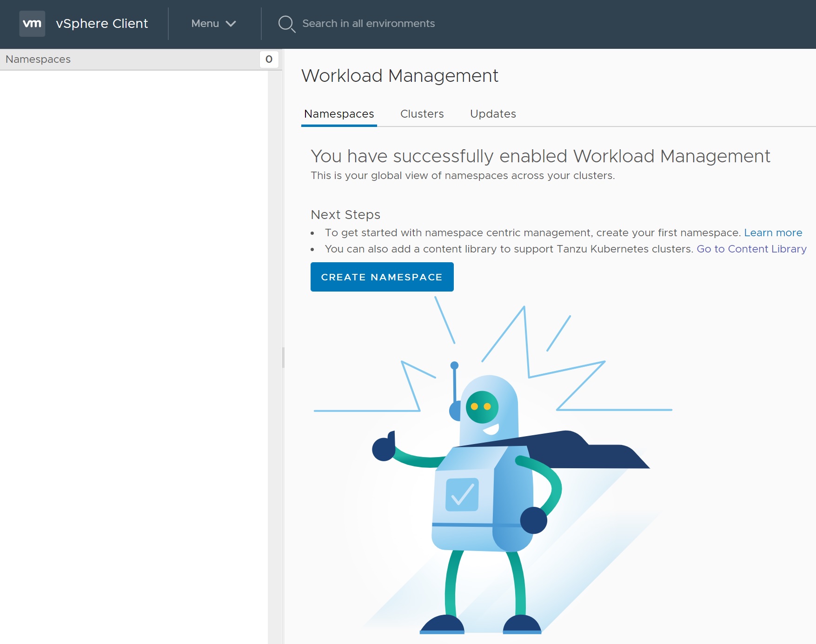816x644 pixels.
Task: Select the Namespaces tab
Action: 339,114
